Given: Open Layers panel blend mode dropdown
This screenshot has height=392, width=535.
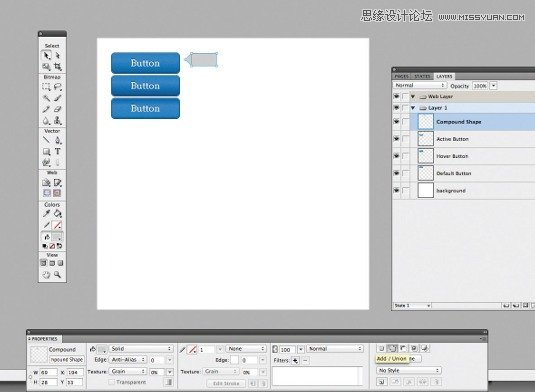Looking at the screenshot, I should point(420,85).
